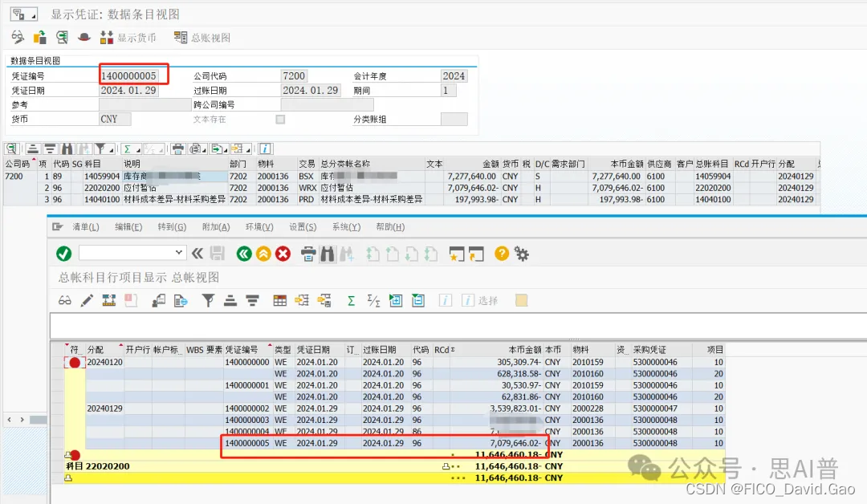
Task: Click the change layout table icon
Action: [280, 301]
